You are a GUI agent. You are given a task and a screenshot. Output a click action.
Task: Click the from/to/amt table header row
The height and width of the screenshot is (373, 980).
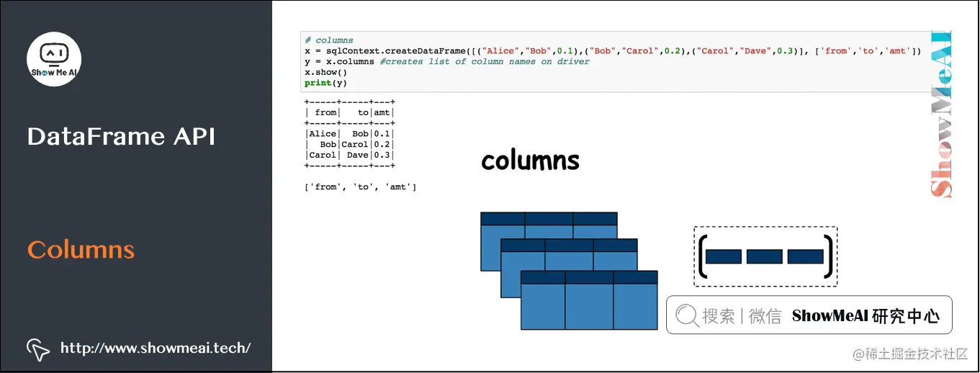(x=350, y=112)
